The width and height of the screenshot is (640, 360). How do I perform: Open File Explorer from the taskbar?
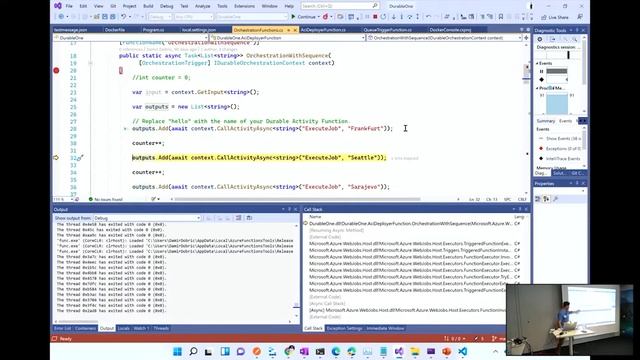click(x=415, y=351)
